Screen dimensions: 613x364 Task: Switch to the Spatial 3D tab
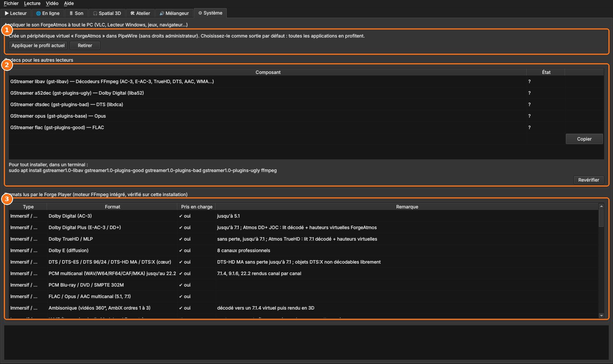click(107, 13)
